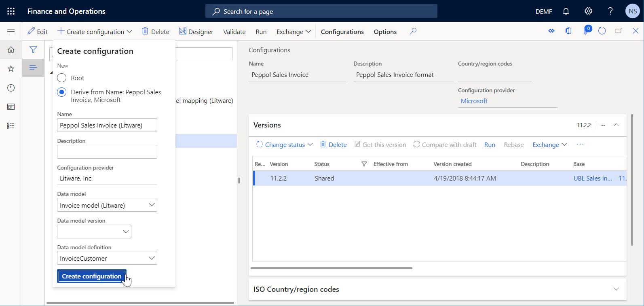Click the Create configuration submit button
Image resolution: width=644 pixels, height=306 pixels.
tap(92, 276)
